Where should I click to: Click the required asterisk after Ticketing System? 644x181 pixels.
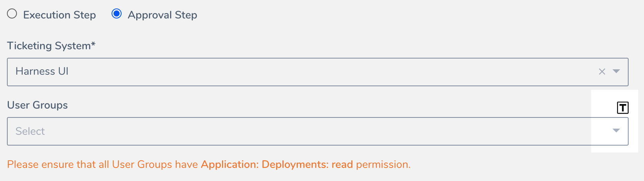point(93,44)
